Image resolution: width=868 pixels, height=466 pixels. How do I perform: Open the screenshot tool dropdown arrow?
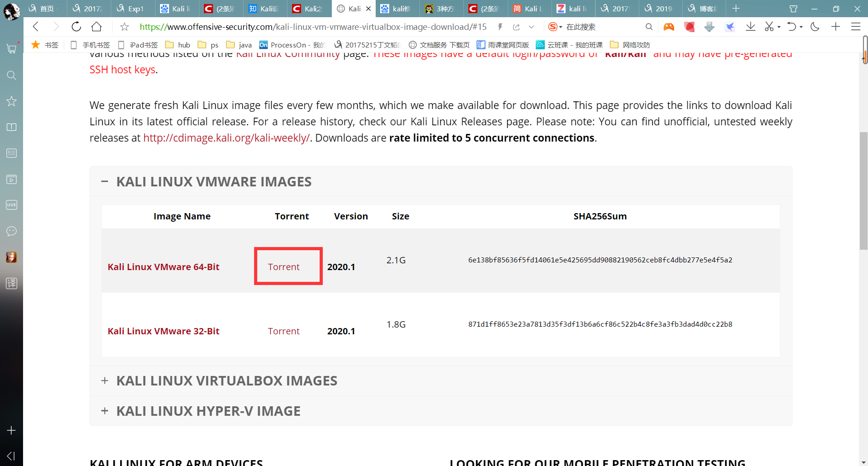779,27
